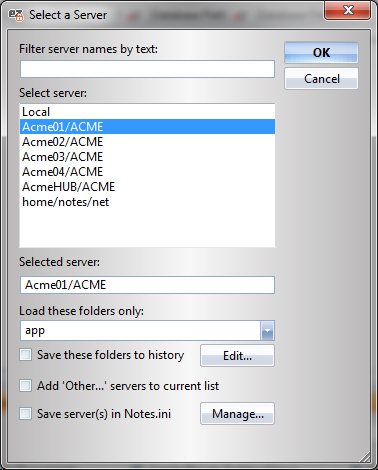Choose the Acme02/ACME server
This screenshot has width=378, height=470.
[x=147, y=142]
